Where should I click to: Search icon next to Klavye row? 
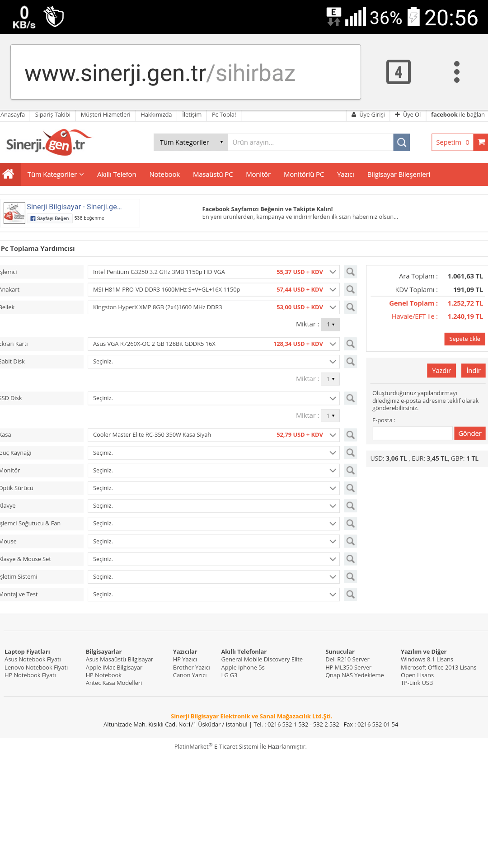tap(350, 505)
